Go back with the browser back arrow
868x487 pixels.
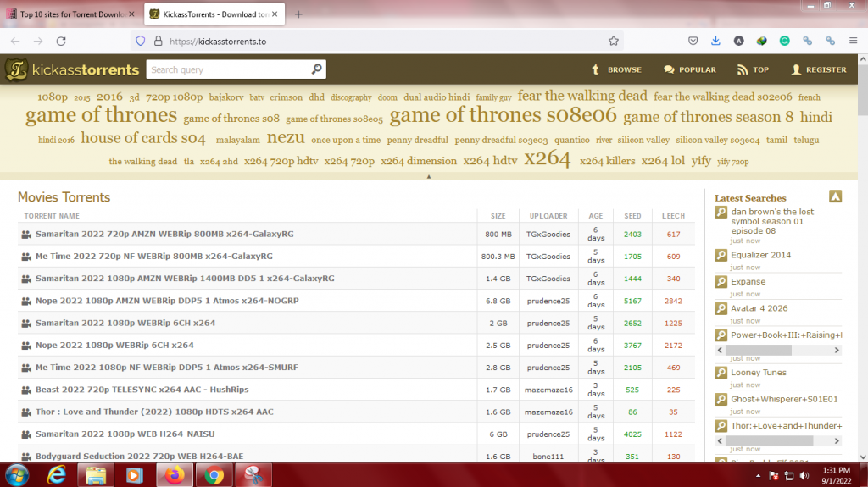tap(15, 41)
